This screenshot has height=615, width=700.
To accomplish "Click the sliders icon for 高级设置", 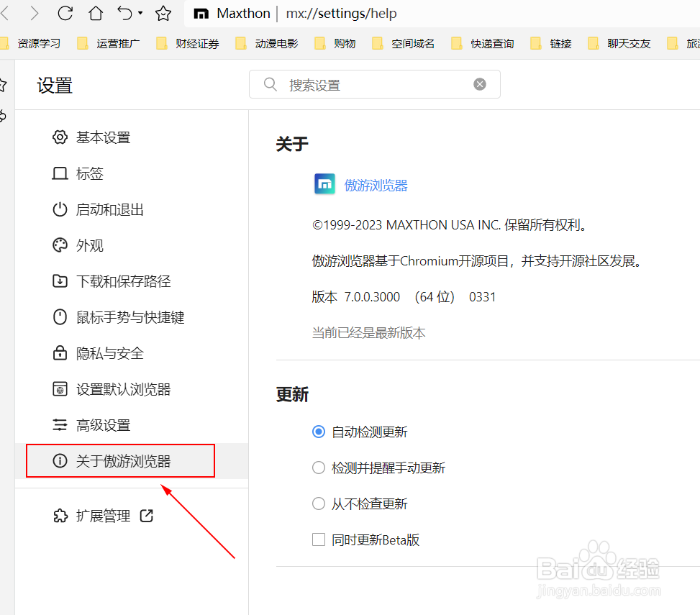I will coord(60,425).
